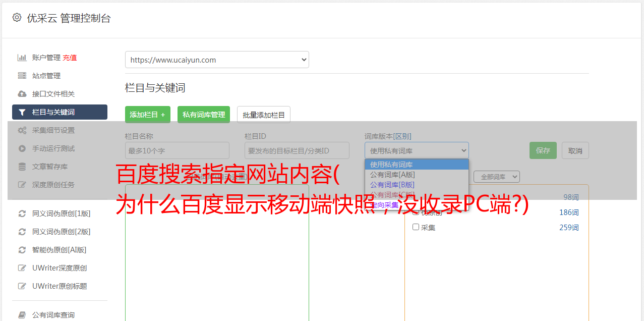Viewport: 644px width, 321px height.
Task: Open UWriter原创标题 in the sidebar
Action: (x=60, y=286)
